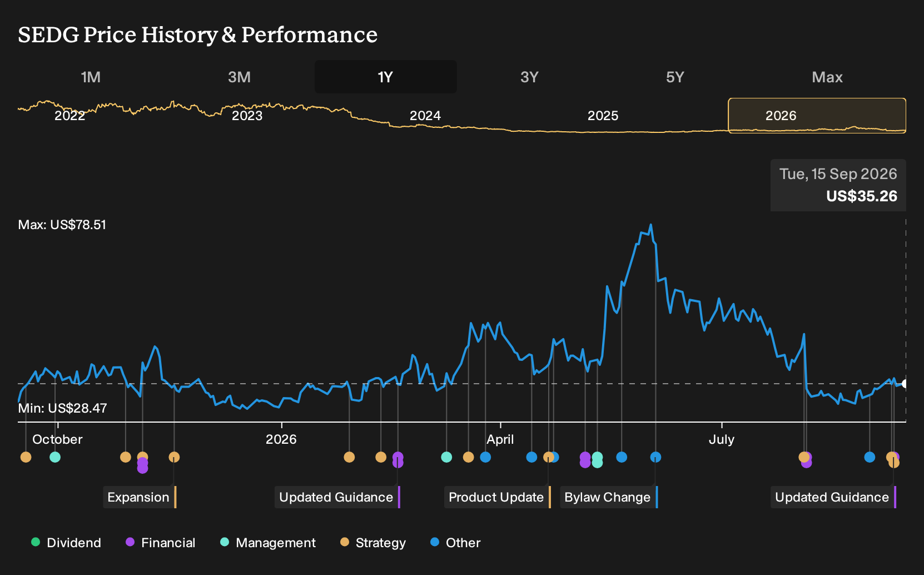Click the orange Strategy marker above Expansion label
Viewport: 924px width, 575px height.
[x=174, y=457]
